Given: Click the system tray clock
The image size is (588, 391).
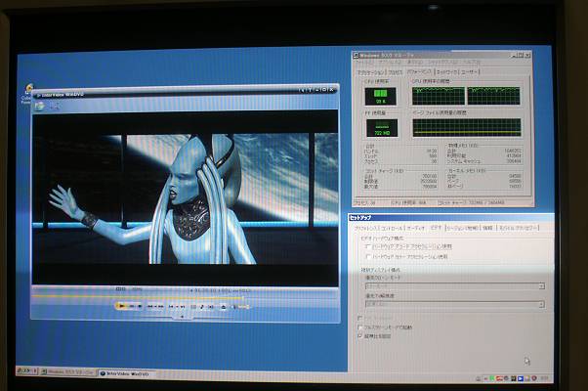Looking at the screenshot, I should tap(544, 378).
